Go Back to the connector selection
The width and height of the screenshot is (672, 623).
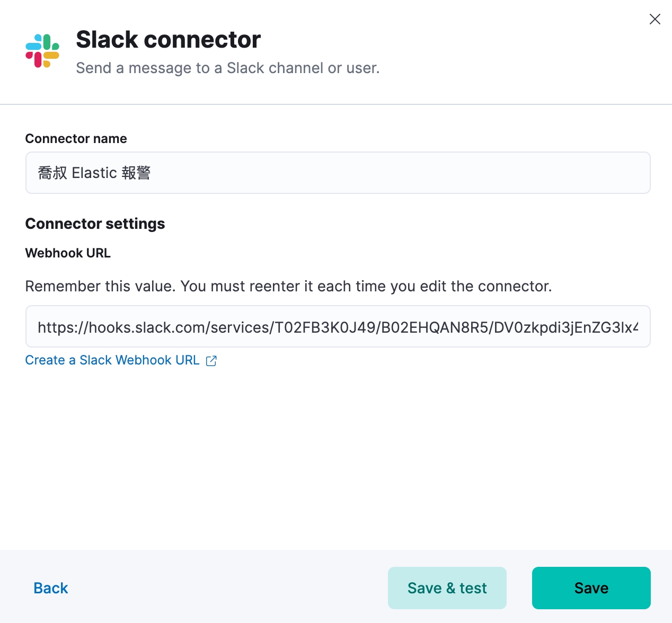51,588
